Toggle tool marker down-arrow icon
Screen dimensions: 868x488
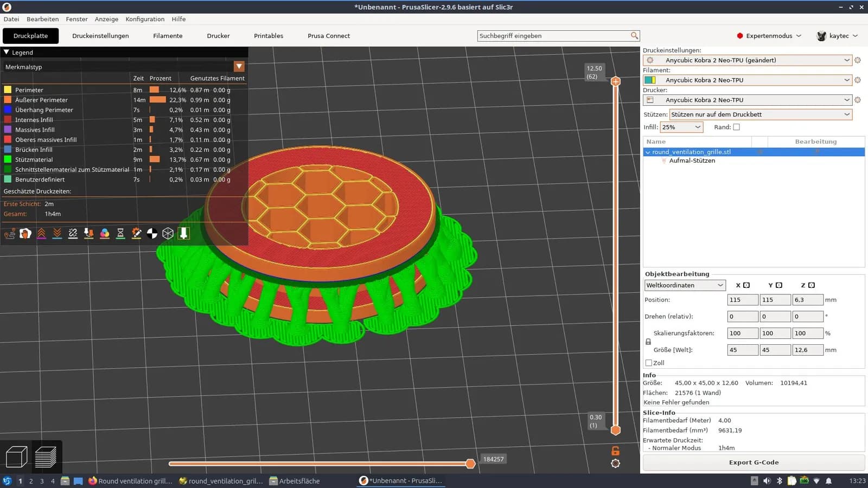[184, 234]
